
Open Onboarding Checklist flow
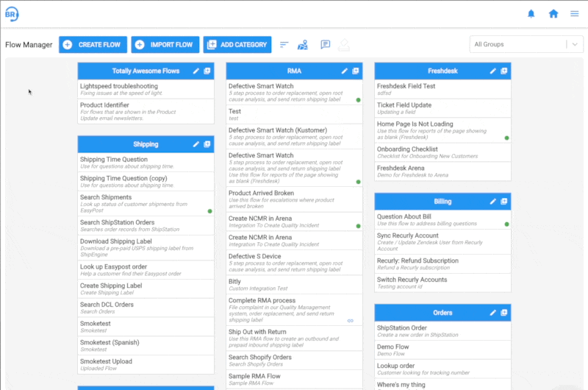tap(443, 152)
